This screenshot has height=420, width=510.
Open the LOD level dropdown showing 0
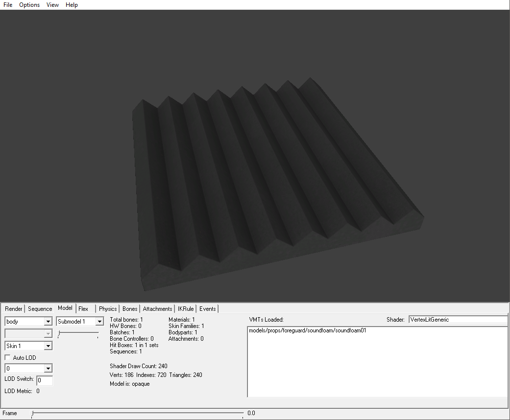coord(48,368)
